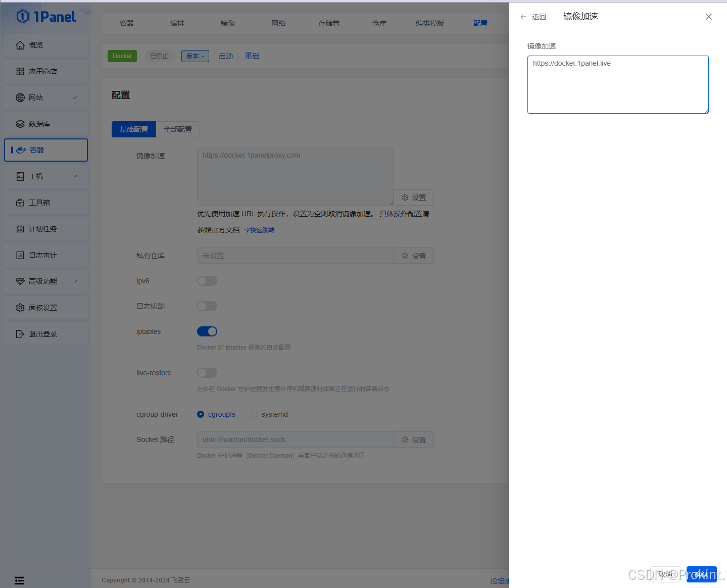Click the 论坛 footer link

[499, 581]
